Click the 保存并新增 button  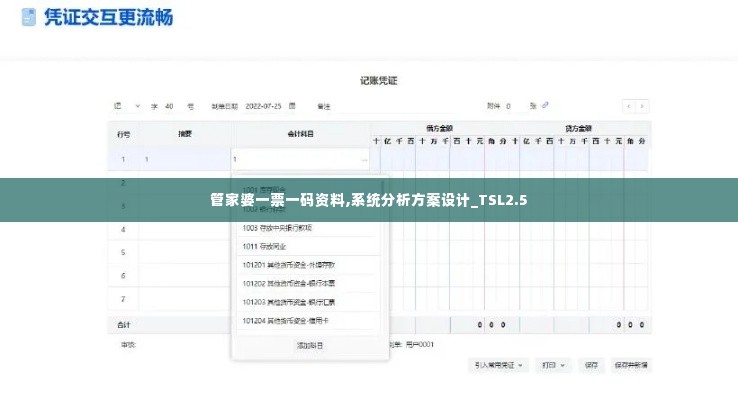coord(631,365)
